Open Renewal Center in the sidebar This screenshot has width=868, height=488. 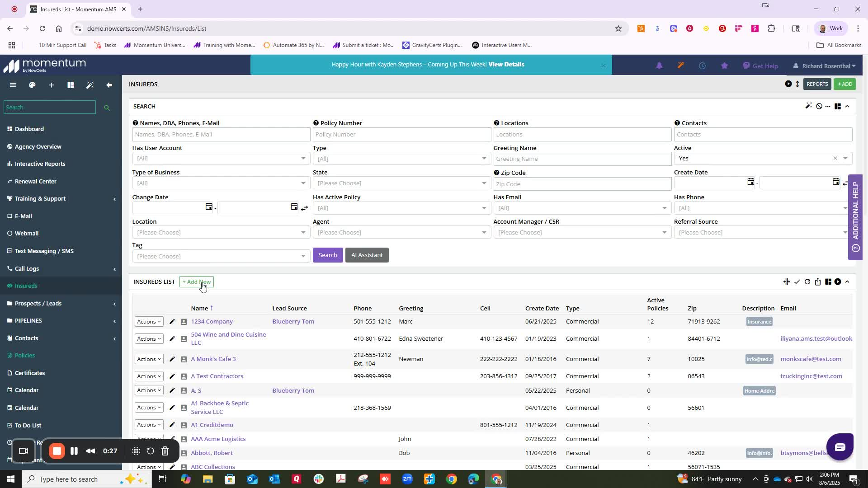(35, 181)
